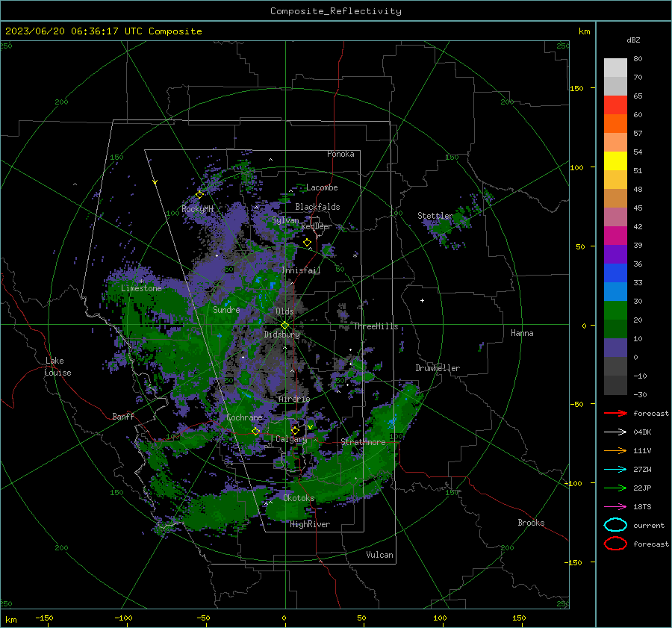Click the Lacombe city label
This screenshot has height=628, width=672.
coord(322,187)
